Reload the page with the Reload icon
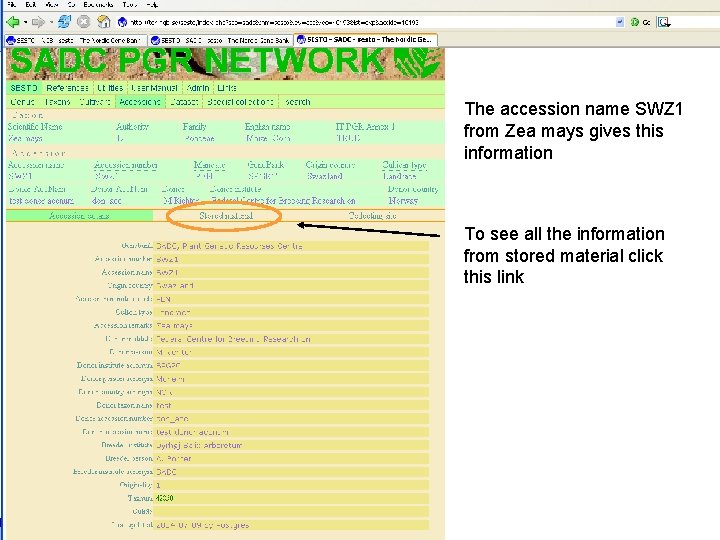This screenshot has width=720, height=540. pyautogui.click(x=64, y=22)
